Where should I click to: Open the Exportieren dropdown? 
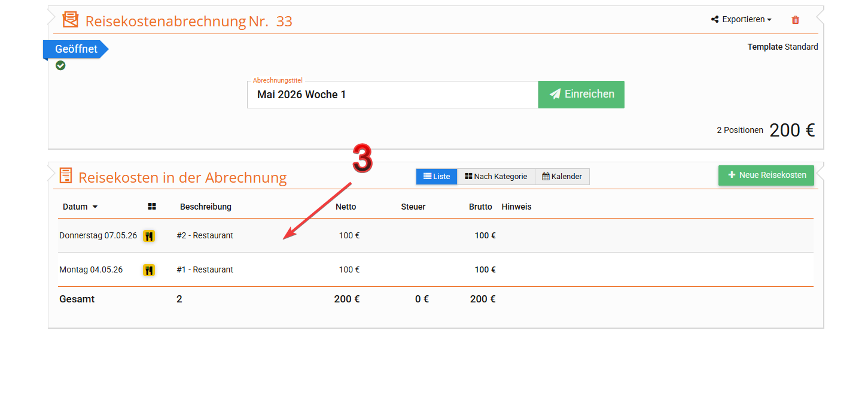pyautogui.click(x=741, y=19)
